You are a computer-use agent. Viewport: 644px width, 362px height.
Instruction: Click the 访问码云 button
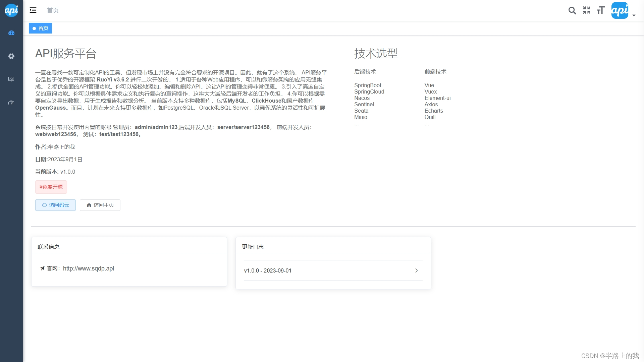click(55, 205)
